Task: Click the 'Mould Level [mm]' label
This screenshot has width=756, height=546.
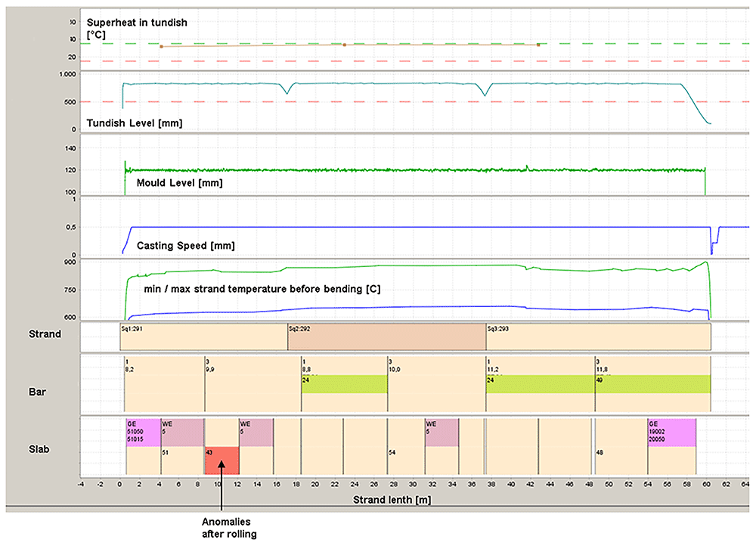Action: 180,183
